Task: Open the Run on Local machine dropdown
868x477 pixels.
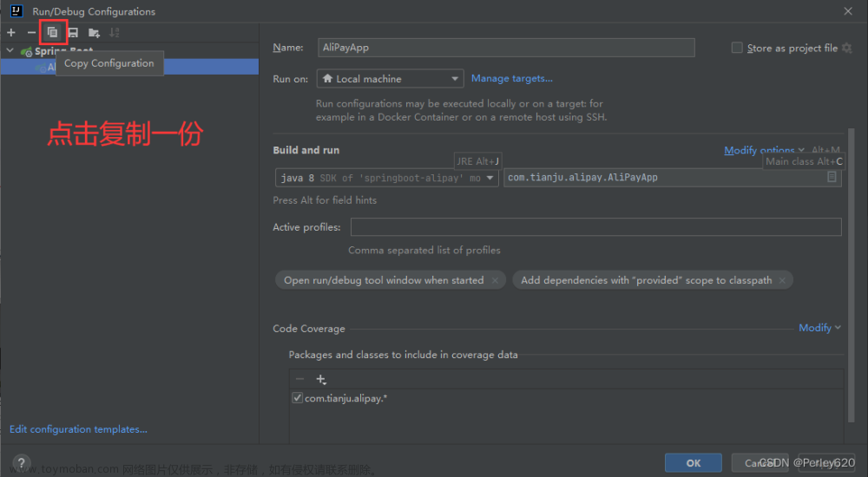Action: pos(391,79)
